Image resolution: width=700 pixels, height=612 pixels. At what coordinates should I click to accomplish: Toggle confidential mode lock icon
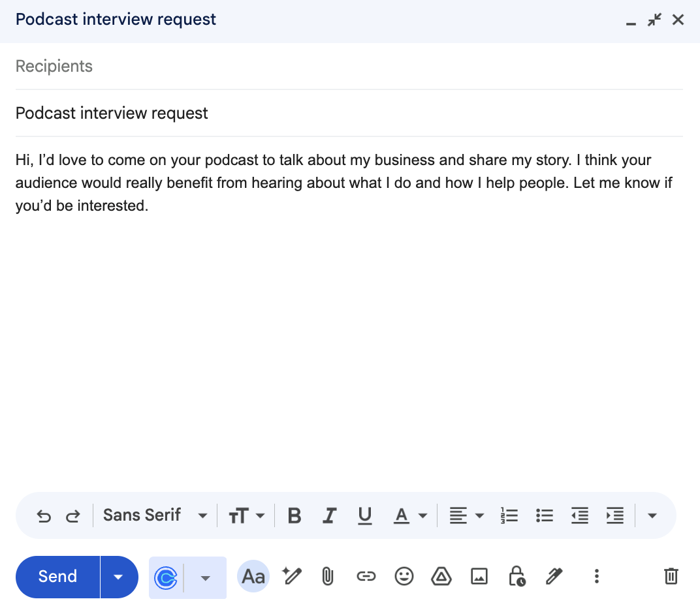[x=517, y=576]
